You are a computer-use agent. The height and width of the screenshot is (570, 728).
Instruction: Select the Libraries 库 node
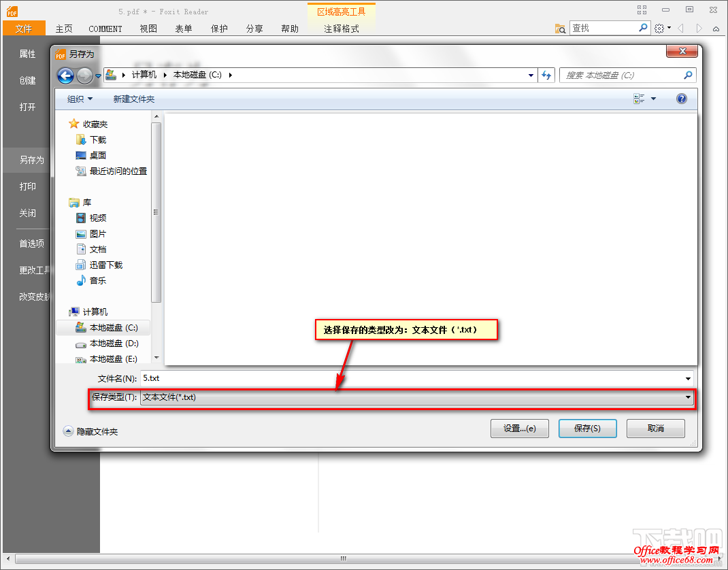[80, 203]
